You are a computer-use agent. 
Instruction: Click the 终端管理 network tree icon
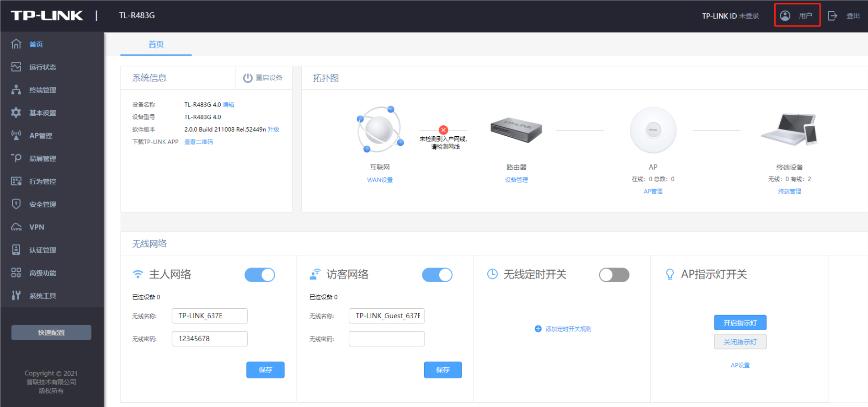point(16,90)
